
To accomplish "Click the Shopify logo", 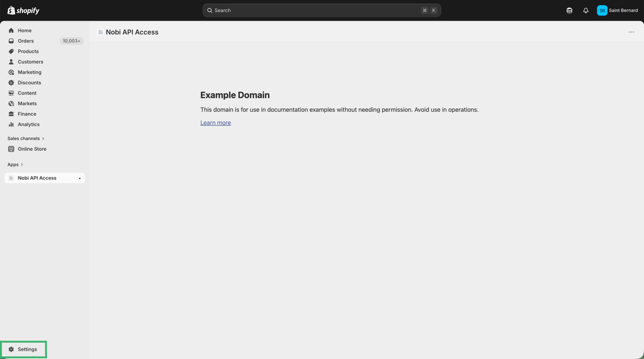I will point(23,10).
